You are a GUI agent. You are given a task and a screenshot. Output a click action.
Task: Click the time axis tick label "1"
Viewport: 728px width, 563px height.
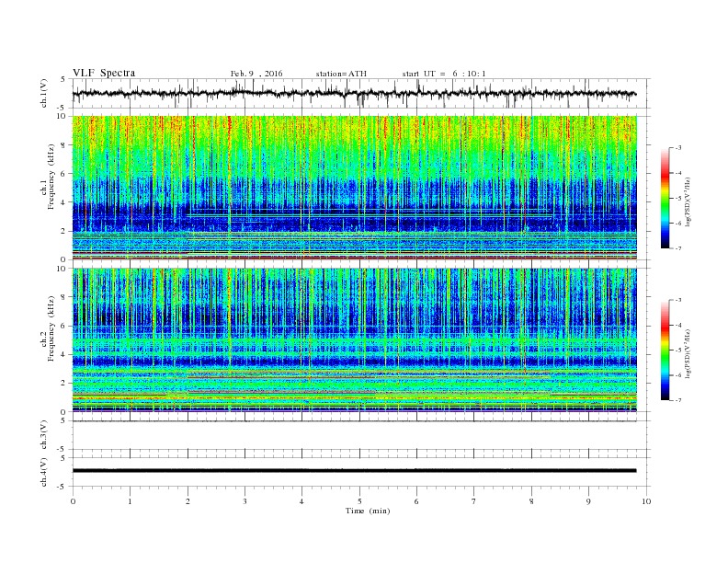point(130,501)
